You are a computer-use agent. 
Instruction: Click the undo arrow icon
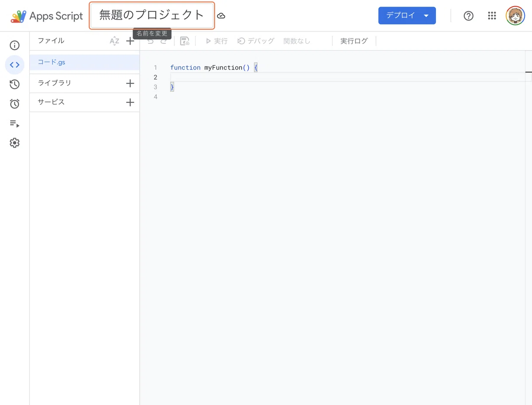150,41
